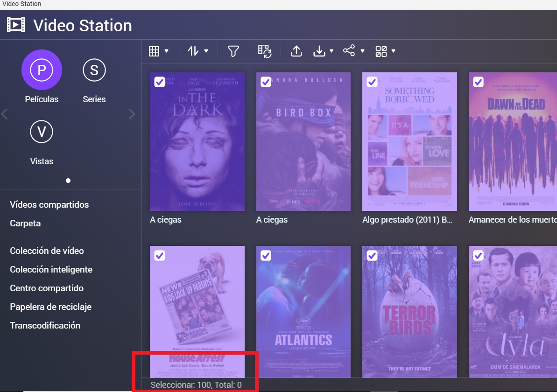Uncheck the Bird Box poster checkbox
The width and height of the screenshot is (557, 392).
tap(266, 82)
